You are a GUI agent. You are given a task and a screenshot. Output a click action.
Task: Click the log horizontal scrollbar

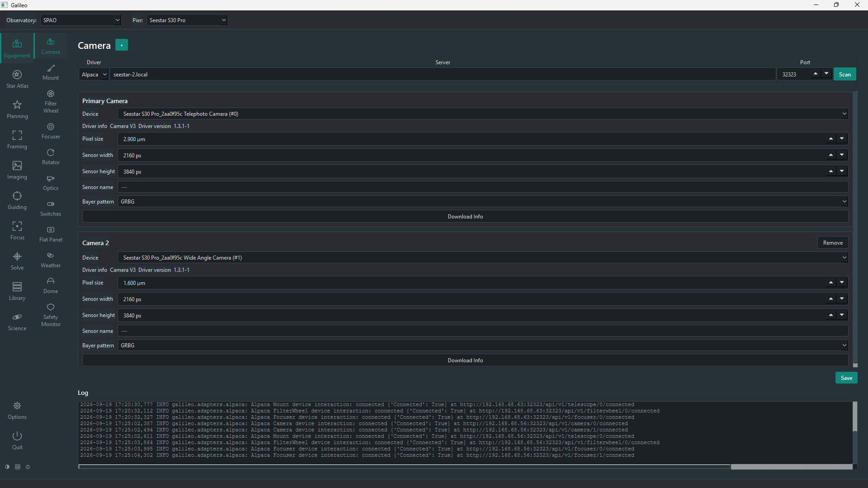404,466
